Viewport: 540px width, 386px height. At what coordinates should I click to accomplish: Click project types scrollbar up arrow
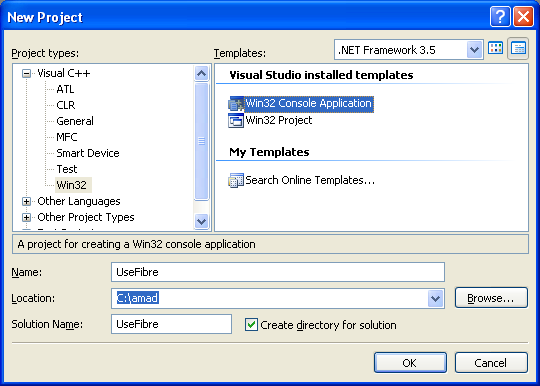pyautogui.click(x=201, y=73)
